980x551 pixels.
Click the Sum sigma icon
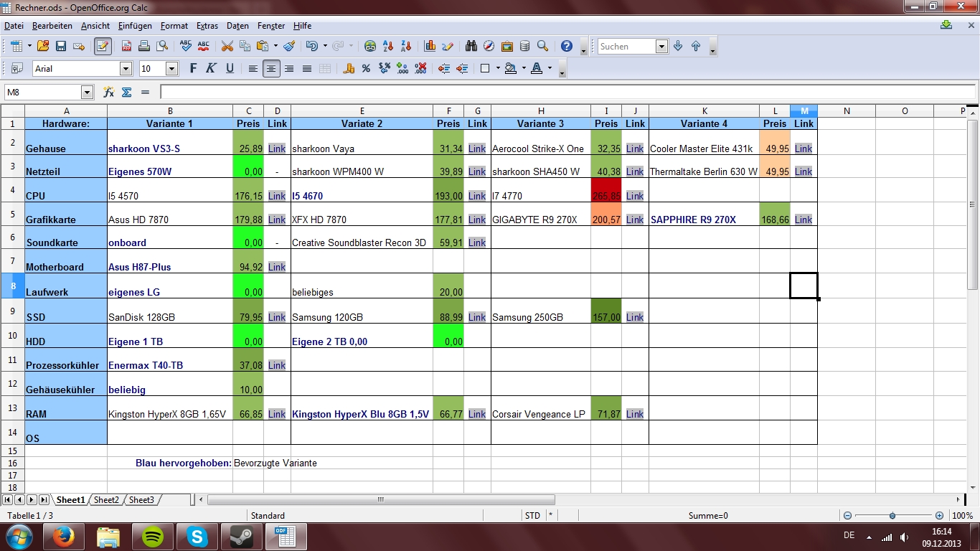tap(127, 93)
